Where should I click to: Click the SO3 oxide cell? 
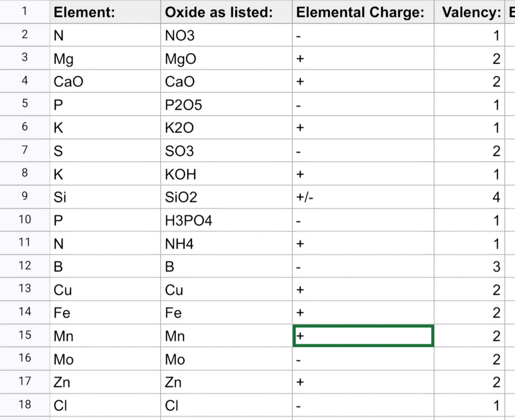pyautogui.click(x=226, y=151)
